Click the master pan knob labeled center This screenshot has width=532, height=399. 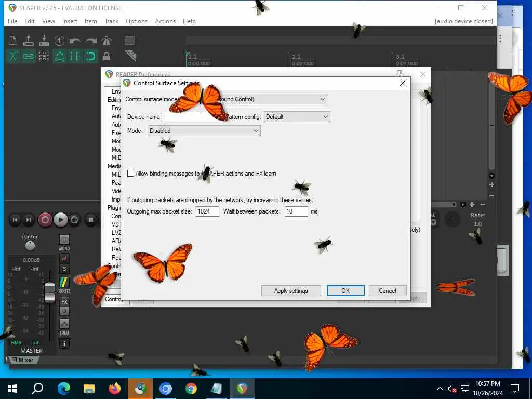tap(30, 246)
